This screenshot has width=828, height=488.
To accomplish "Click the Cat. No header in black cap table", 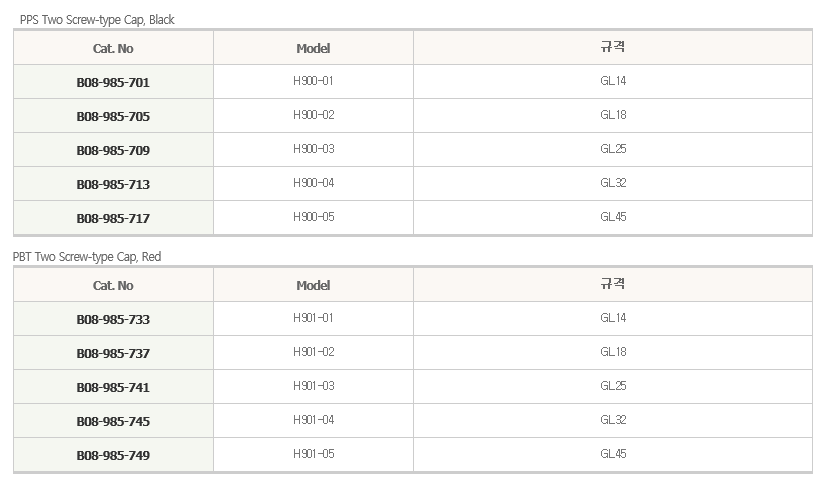I will click(113, 49).
